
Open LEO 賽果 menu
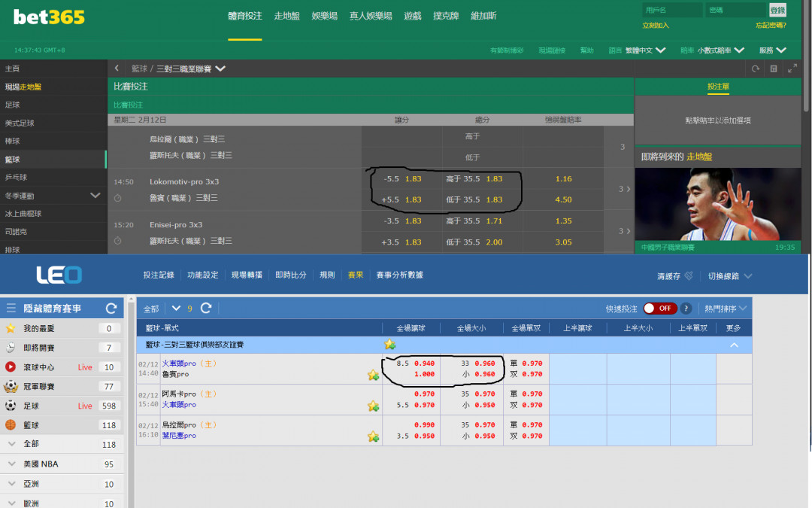coord(355,275)
